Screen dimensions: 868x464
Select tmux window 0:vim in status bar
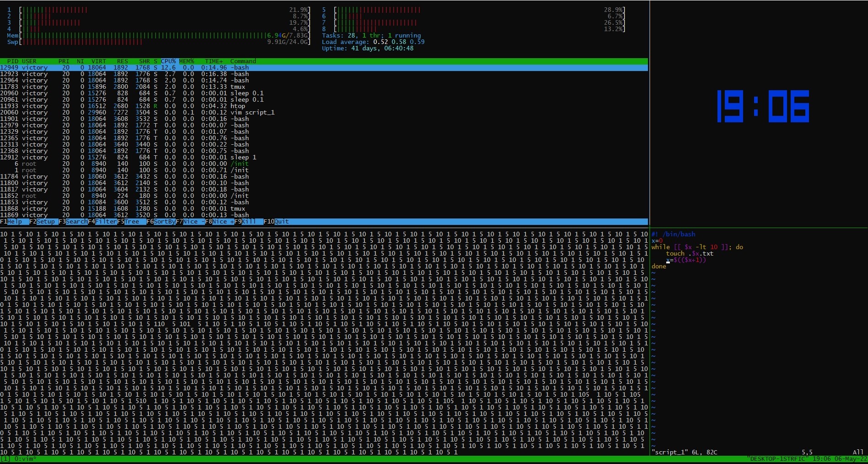point(24,459)
